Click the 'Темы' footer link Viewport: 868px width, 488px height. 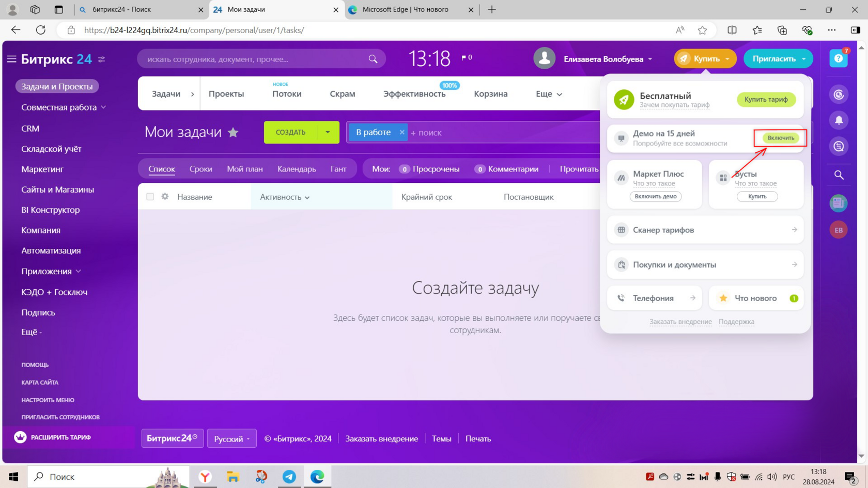(x=442, y=438)
